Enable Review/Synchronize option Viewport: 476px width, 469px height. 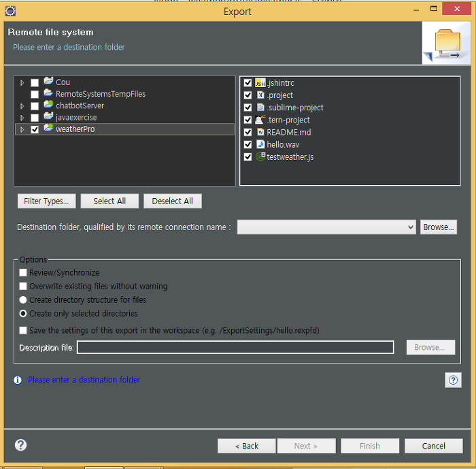(22, 272)
